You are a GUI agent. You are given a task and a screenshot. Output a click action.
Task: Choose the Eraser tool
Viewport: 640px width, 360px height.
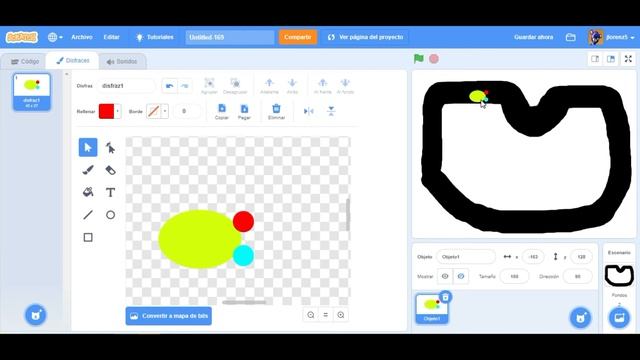(110, 170)
